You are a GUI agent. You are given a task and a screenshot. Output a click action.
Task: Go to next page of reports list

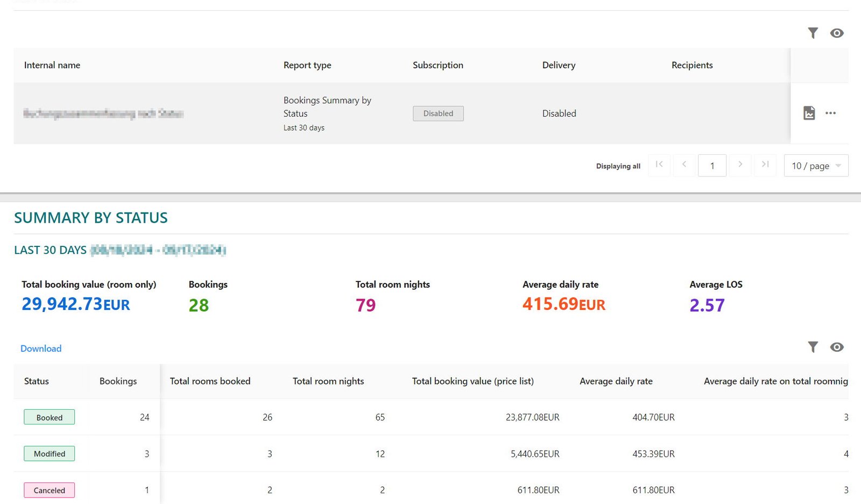tap(740, 165)
